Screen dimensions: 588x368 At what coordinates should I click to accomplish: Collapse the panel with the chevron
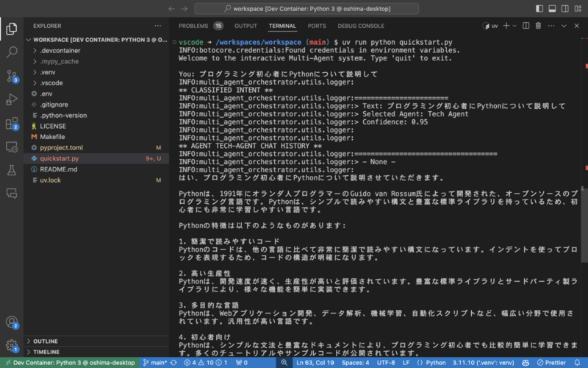[564, 26]
